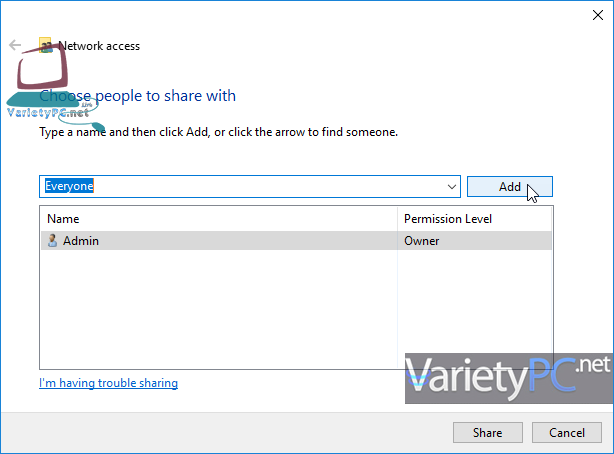
Task: Sort by the Name column header
Action: [x=217, y=219]
